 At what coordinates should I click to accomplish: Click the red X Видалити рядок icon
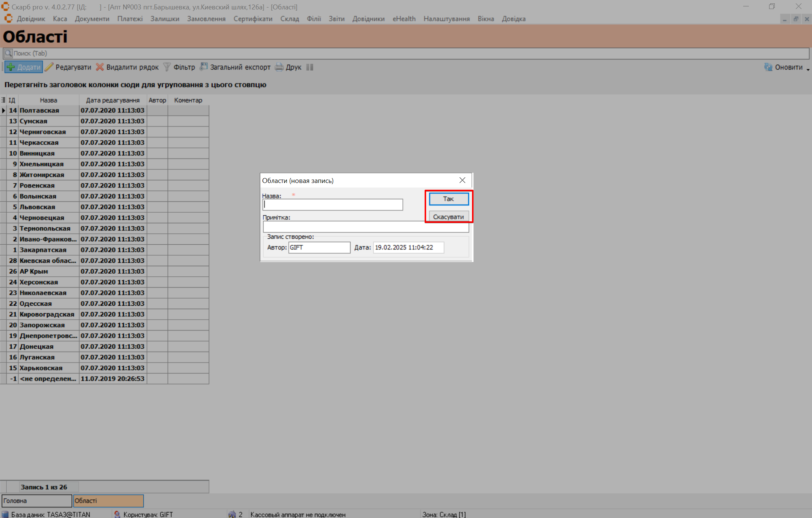(100, 67)
